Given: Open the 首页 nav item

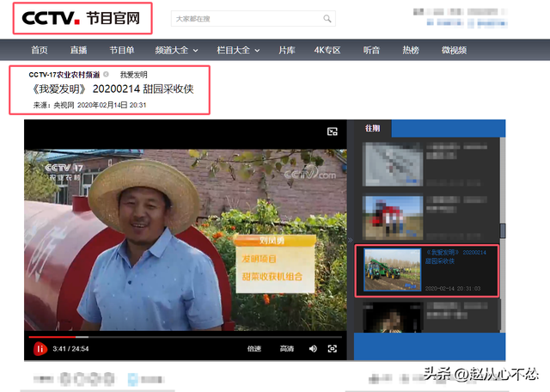Looking at the screenshot, I should pyautogui.click(x=40, y=50).
